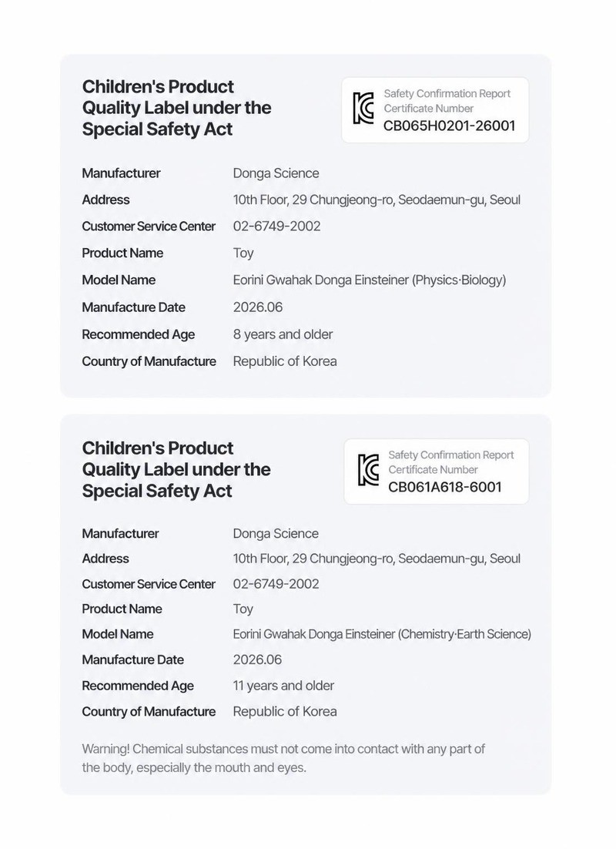Click Donga Science in the second label
616x849 pixels.
(276, 533)
